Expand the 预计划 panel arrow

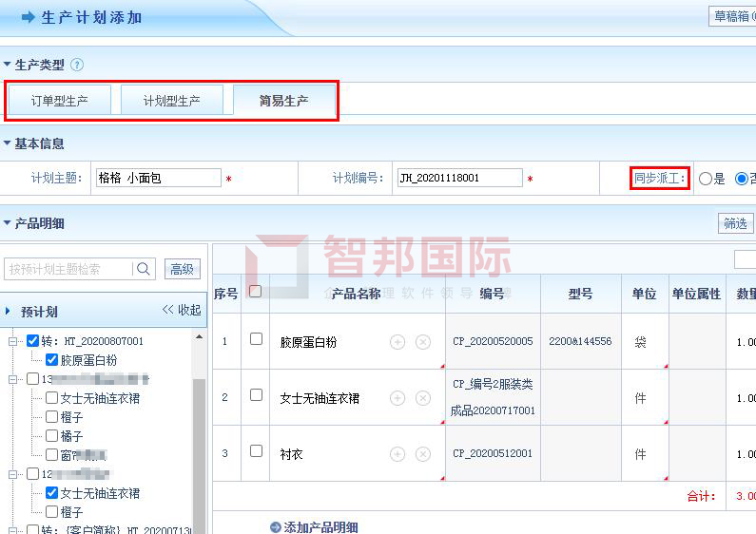coord(8,311)
